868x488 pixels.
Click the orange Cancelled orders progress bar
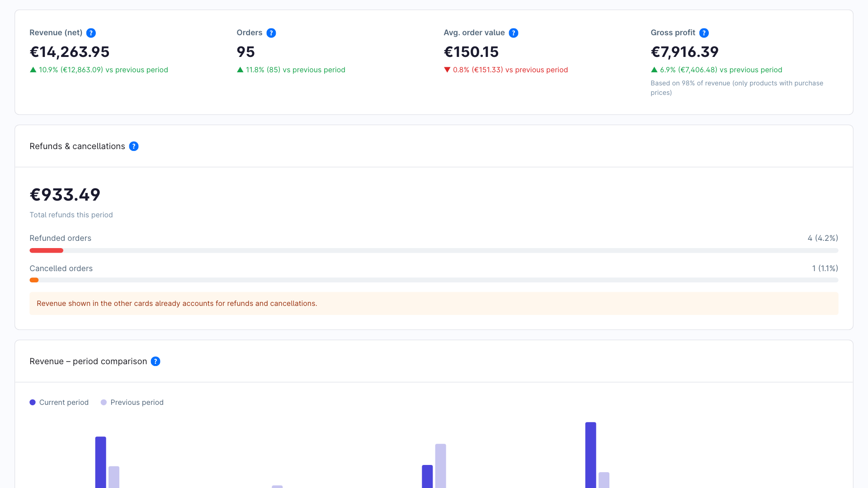click(x=34, y=280)
